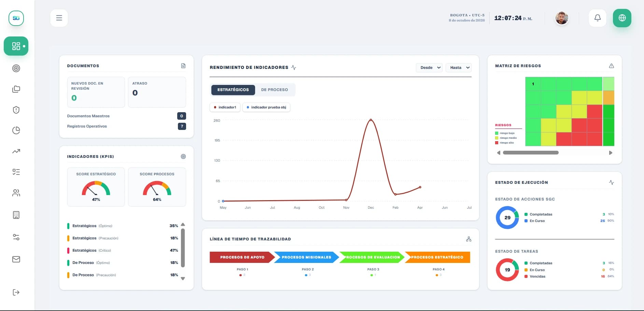
Task: Expand the Desde date dropdown
Action: pyautogui.click(x=429, y=68)
